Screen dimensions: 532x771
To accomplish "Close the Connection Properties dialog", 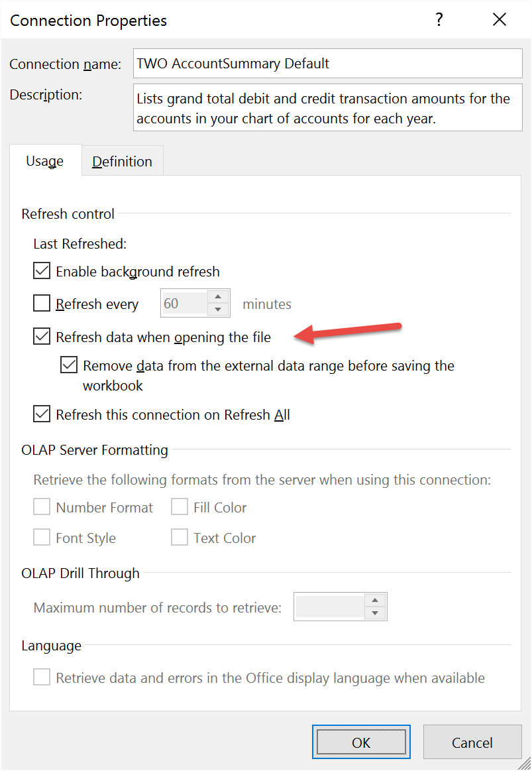I will (x=499, y=20).
